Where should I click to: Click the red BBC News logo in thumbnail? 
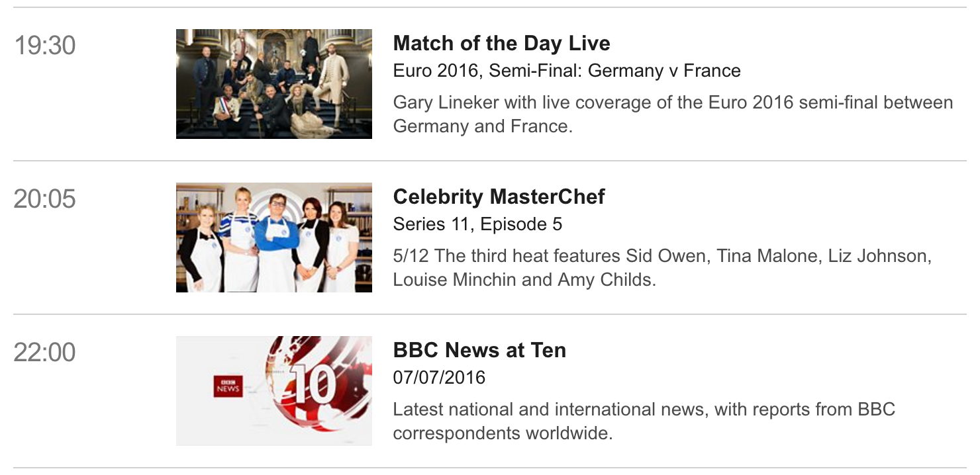point(228,387)
